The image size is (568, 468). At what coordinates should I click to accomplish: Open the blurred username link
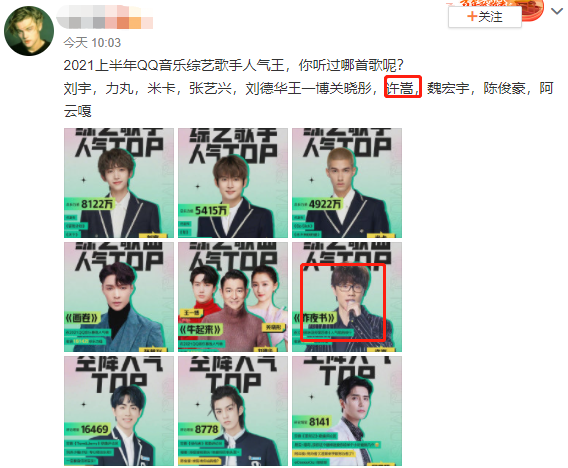click(105, 17)
